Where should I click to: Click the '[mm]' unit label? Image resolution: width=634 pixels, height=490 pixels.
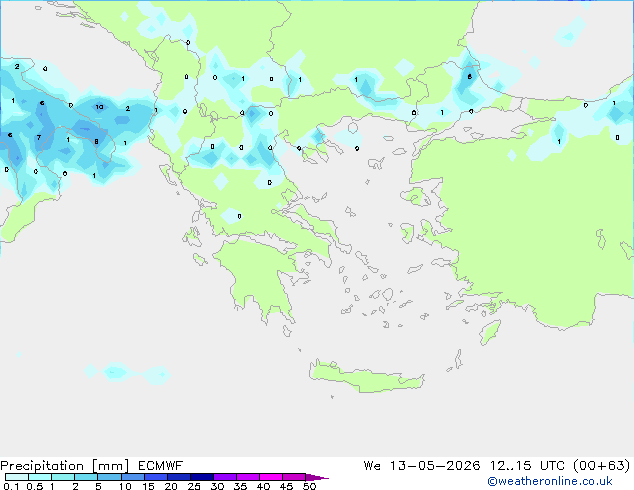coord(110,466)
